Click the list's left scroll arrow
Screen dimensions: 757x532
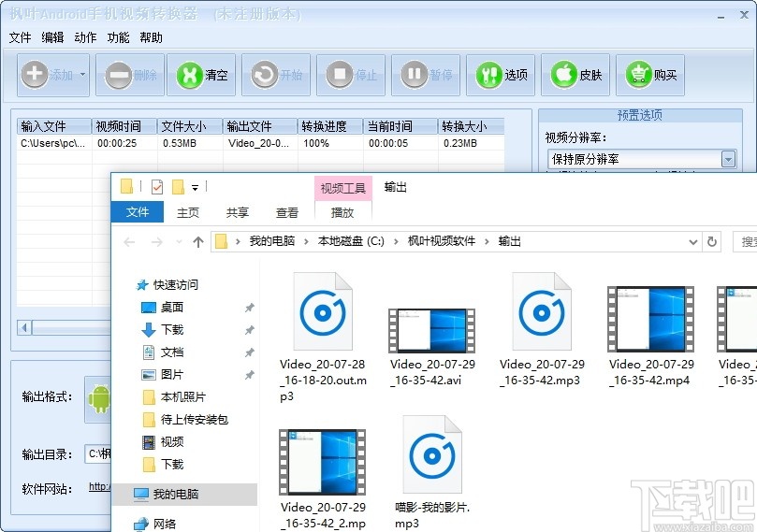click(x=24, y=328)
